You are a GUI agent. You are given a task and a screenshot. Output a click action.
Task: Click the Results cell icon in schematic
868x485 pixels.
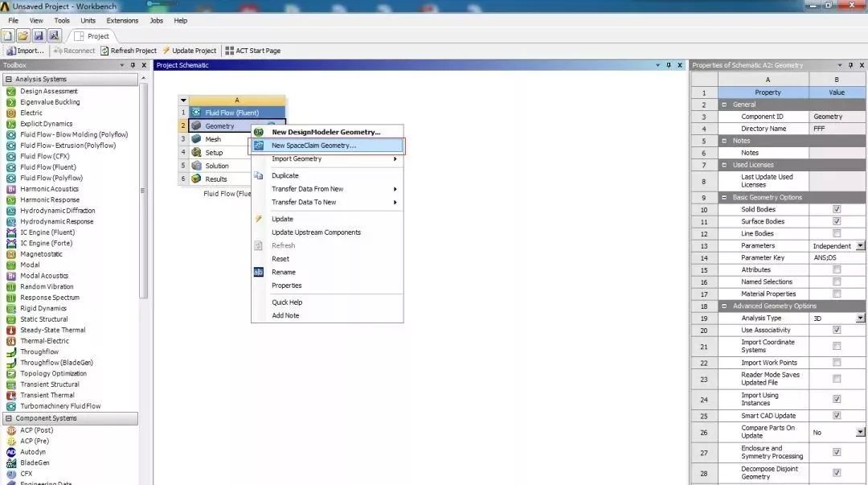(196, 179)
